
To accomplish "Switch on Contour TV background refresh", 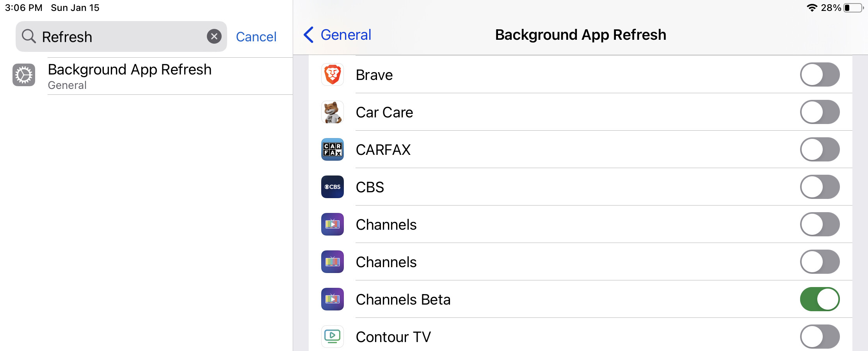I will point(820,336).
